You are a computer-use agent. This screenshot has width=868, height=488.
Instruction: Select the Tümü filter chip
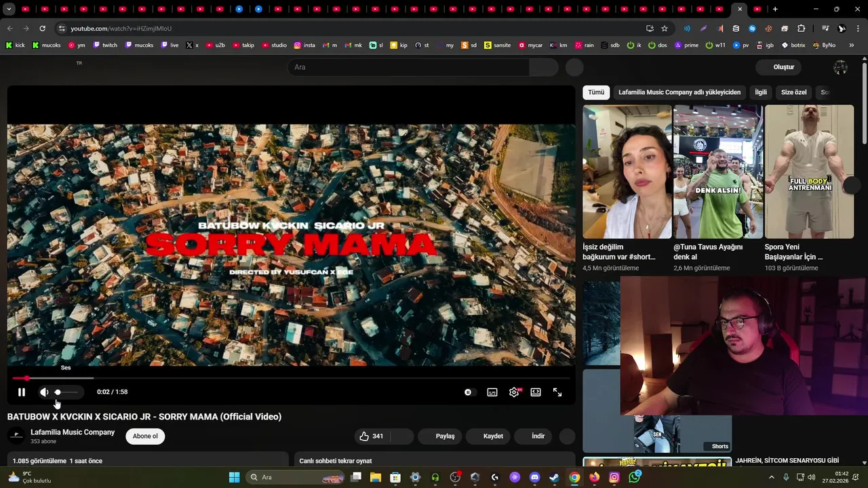pyautogui.click(x=596, y=92)
